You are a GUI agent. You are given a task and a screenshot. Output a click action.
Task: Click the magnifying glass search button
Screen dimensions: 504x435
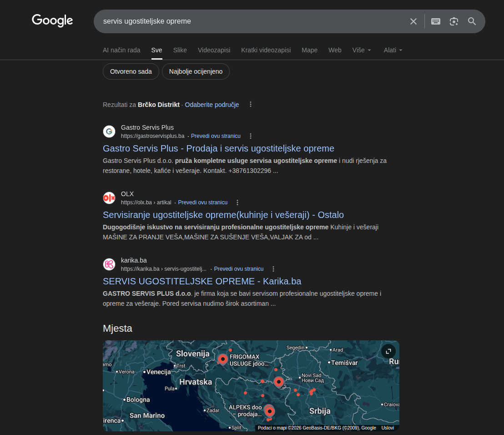click(x=472, y=21)
